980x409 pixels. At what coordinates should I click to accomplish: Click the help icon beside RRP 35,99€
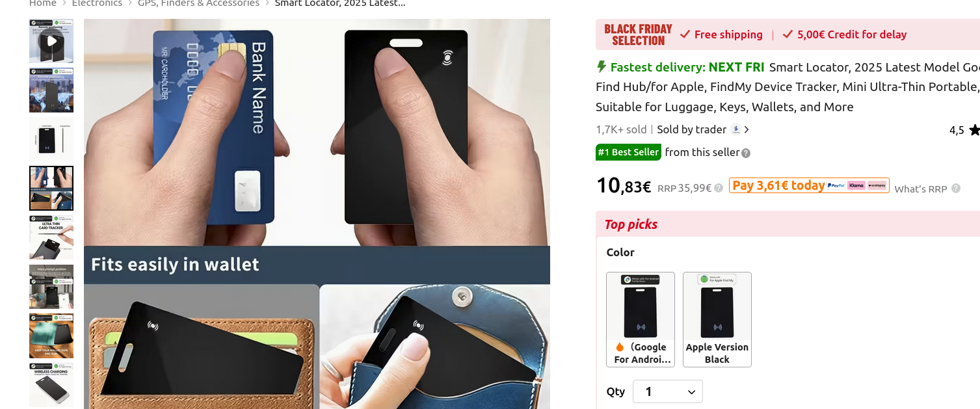pyautogui.click(x=719, y=188)
